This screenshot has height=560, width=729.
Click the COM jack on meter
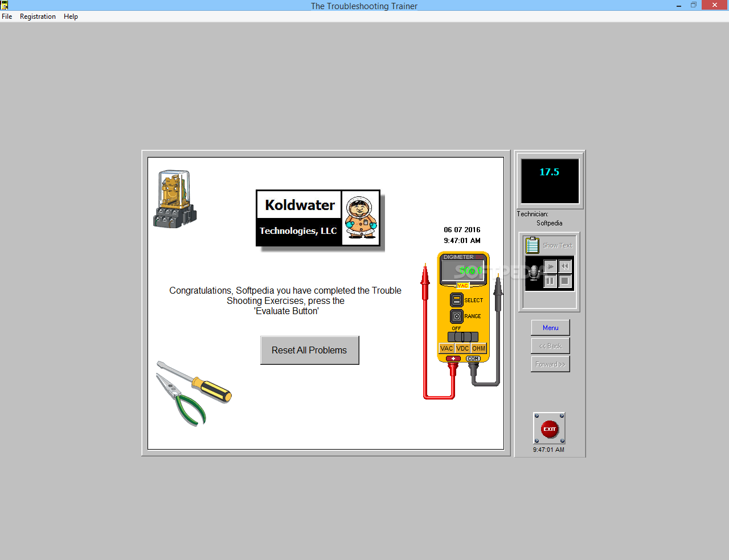[x=473, y=359]
